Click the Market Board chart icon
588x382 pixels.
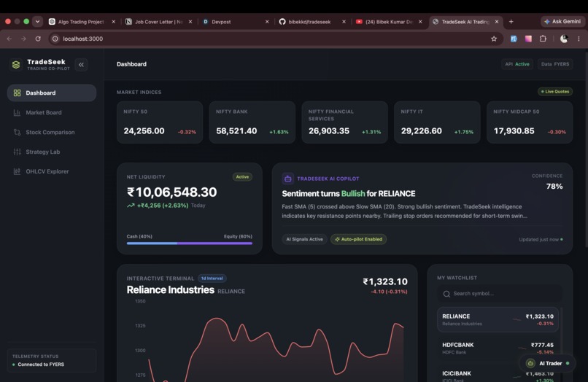pos(17,112)
